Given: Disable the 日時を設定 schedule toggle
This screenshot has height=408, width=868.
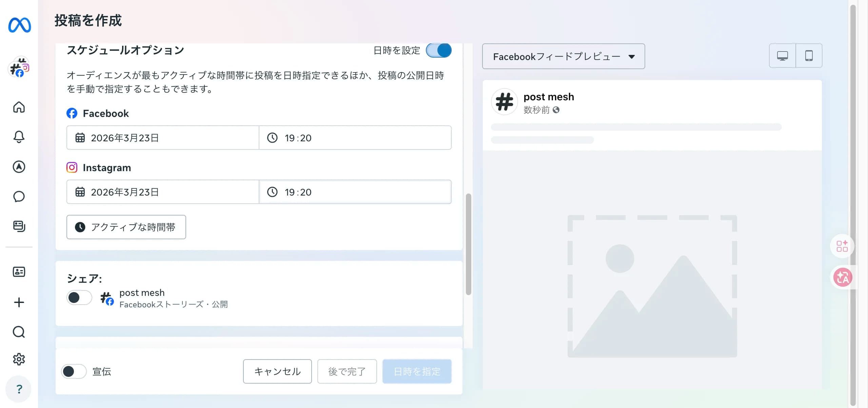Looking at the screenshot, I should click(439, 50).
